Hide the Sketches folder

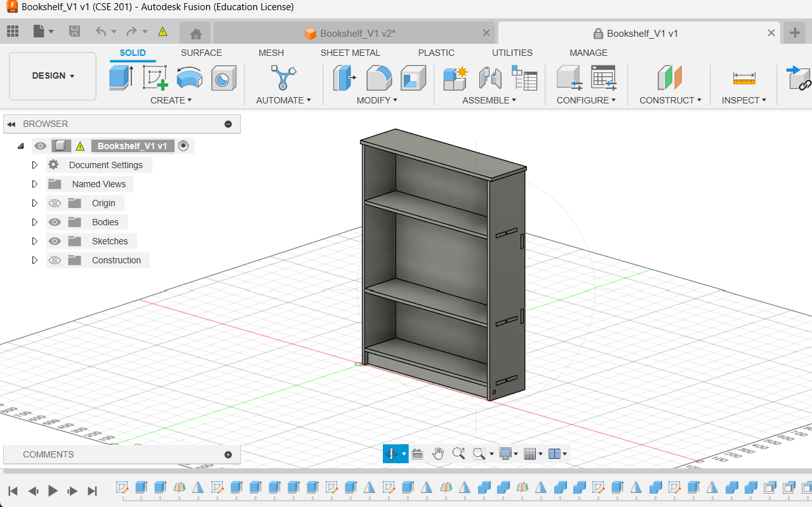pyautogui.click(x=55, y=241)
